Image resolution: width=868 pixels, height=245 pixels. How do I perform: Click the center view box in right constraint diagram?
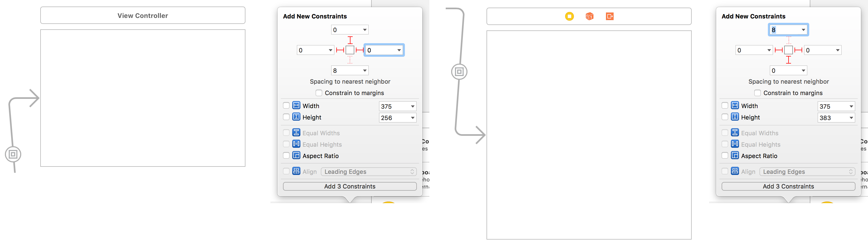click(789, 50)
